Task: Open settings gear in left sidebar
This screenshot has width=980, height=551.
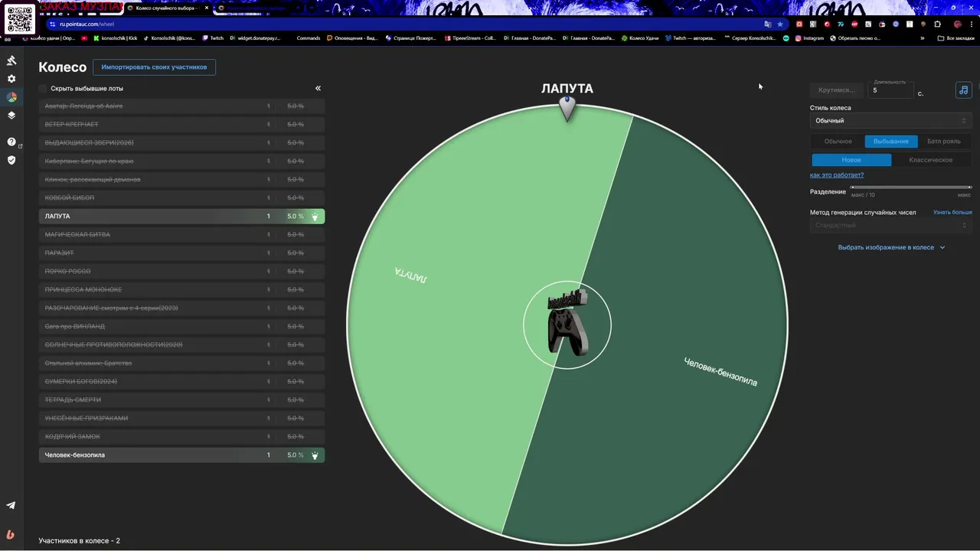Action: pos(11,79)
